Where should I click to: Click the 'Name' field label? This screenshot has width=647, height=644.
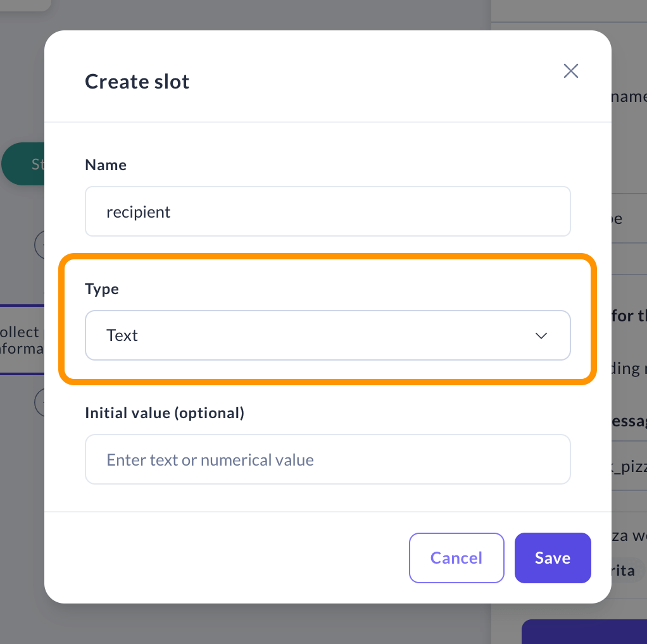point(106,165)
